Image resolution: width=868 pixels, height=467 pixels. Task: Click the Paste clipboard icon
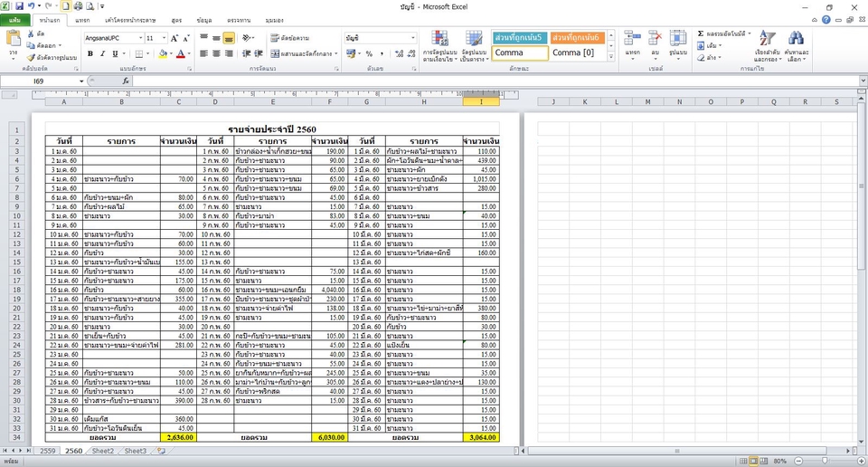[14, 39]
